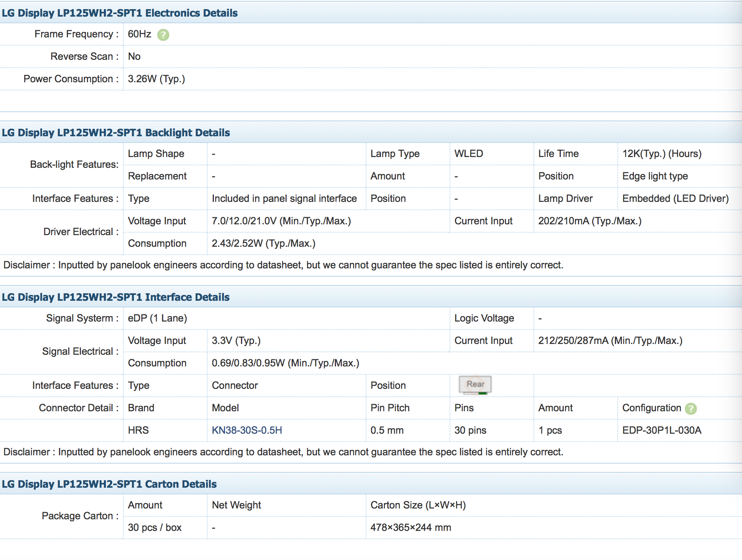Click the Interface section disclaimer text

(283, 452)
